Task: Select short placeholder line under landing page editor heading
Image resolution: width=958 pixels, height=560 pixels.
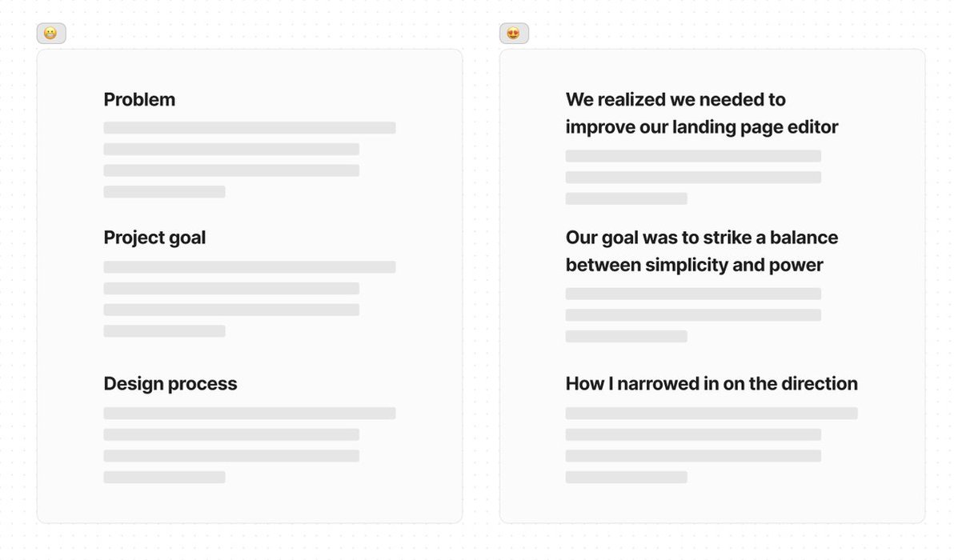Action: 626,198
